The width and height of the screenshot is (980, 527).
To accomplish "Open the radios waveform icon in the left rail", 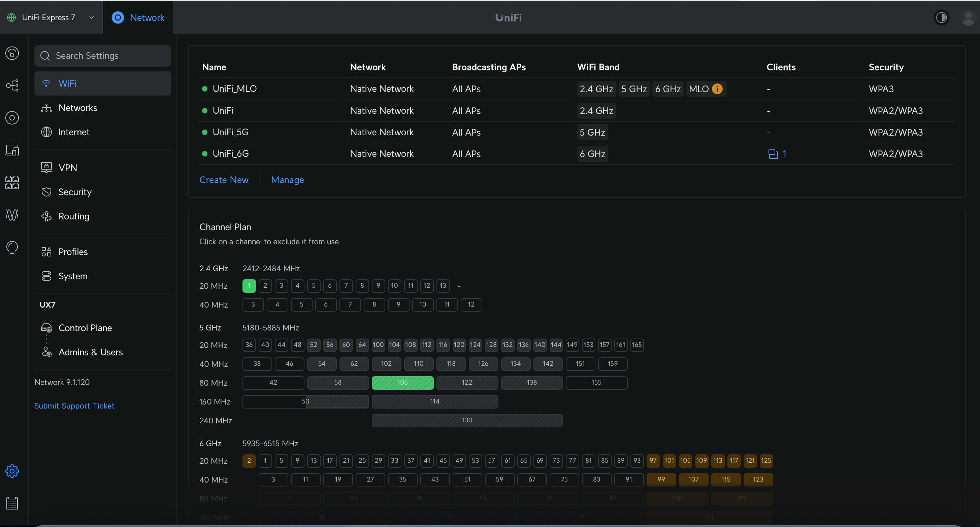I will pos(12,215).
